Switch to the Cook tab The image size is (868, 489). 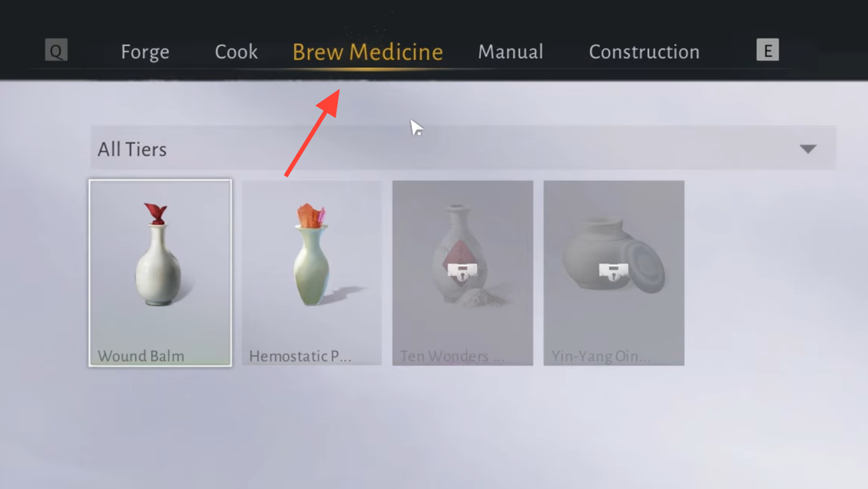coord(237,52)
